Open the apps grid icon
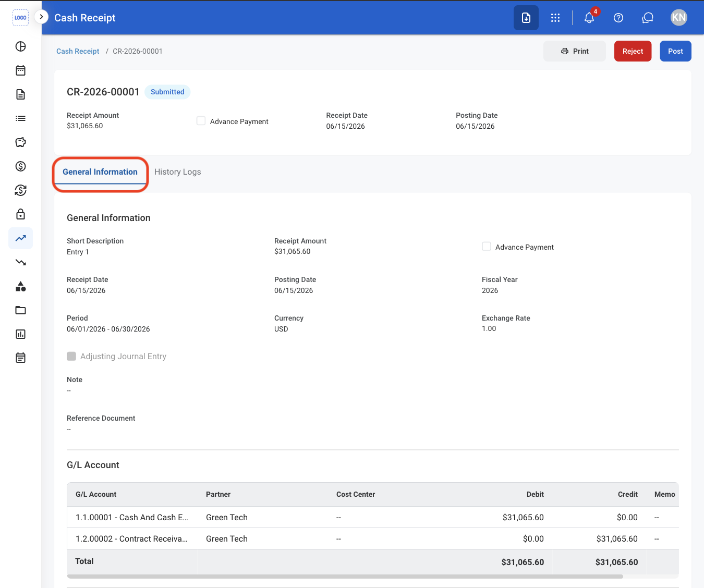This screenshot has width=704, height=588. tap(555, 18)
